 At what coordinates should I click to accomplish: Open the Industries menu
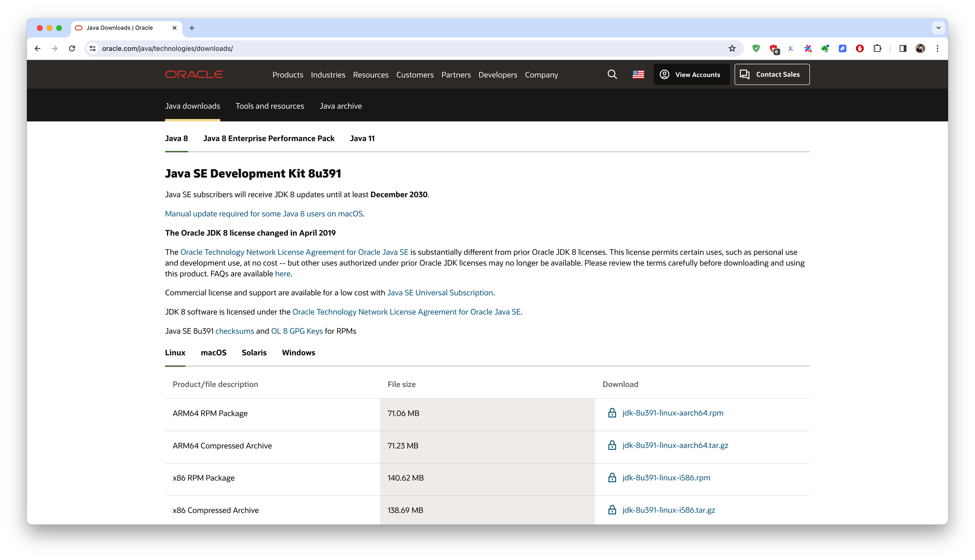tap(328, 75)
